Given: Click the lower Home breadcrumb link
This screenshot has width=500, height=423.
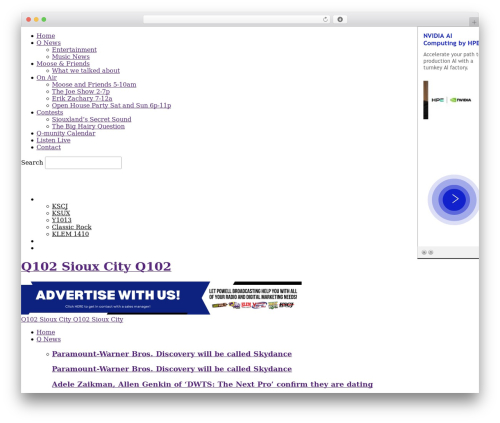Looking at the screenshot, I should (46, 332).
